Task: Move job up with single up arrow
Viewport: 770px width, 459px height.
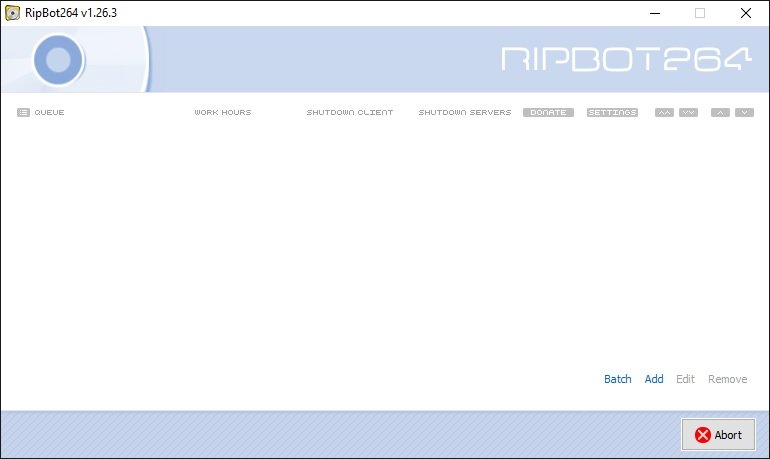Action: click(x=720, y=113)
